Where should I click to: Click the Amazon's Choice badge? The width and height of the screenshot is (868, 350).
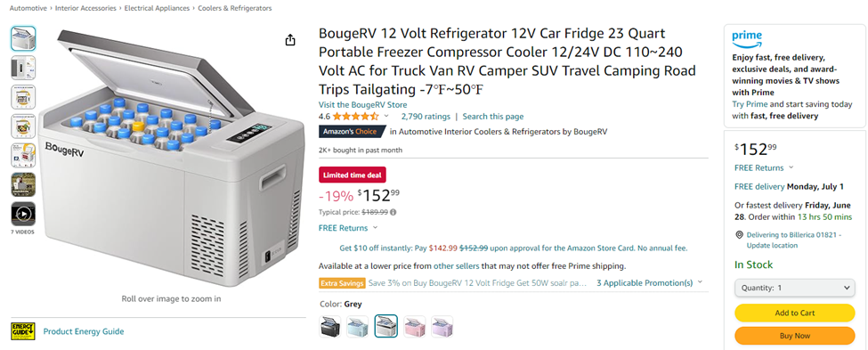(x=352, y=132)
